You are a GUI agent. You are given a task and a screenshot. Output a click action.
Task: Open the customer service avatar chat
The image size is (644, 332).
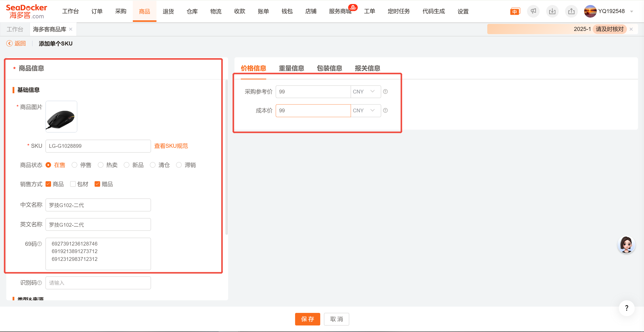pos(626,245)
